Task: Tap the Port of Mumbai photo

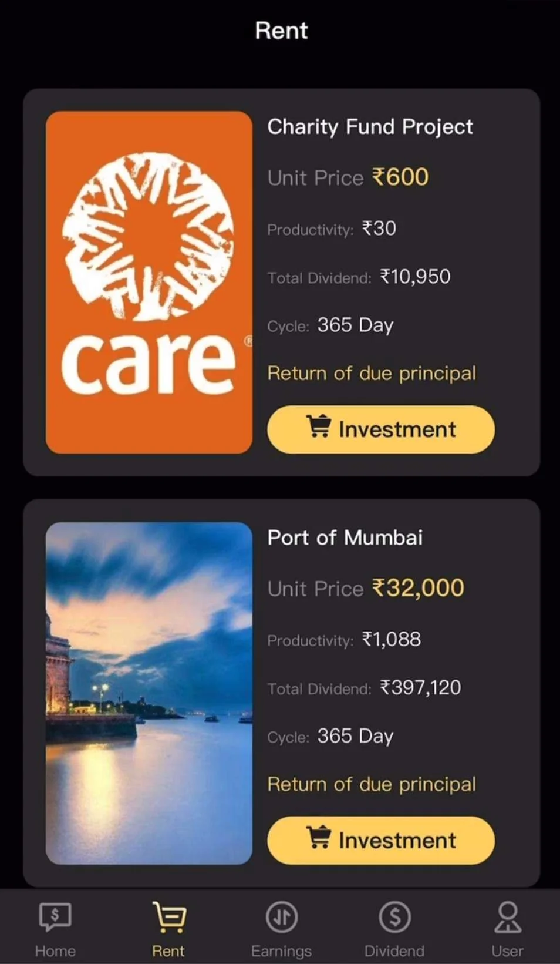Action: [149, 693]
